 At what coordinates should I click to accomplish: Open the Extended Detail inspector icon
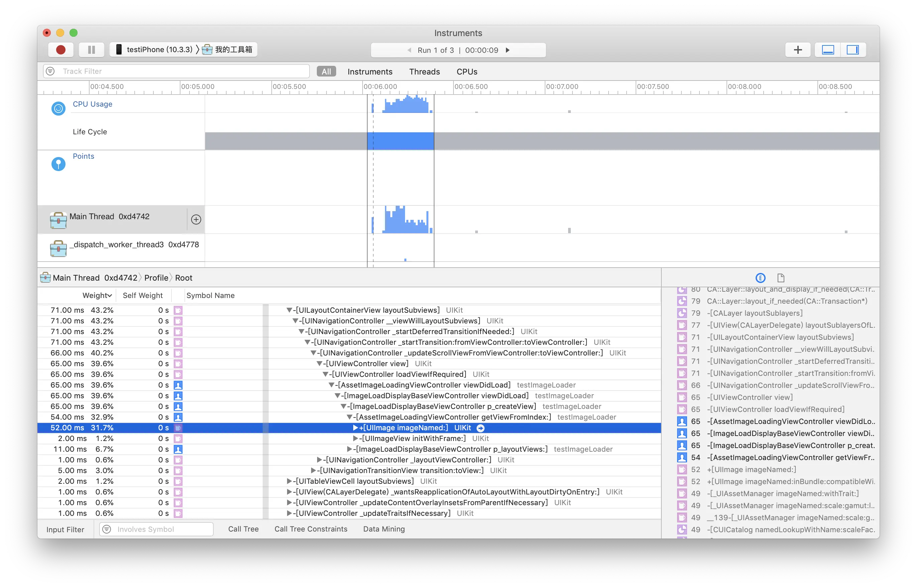click(x=760, y=278)
